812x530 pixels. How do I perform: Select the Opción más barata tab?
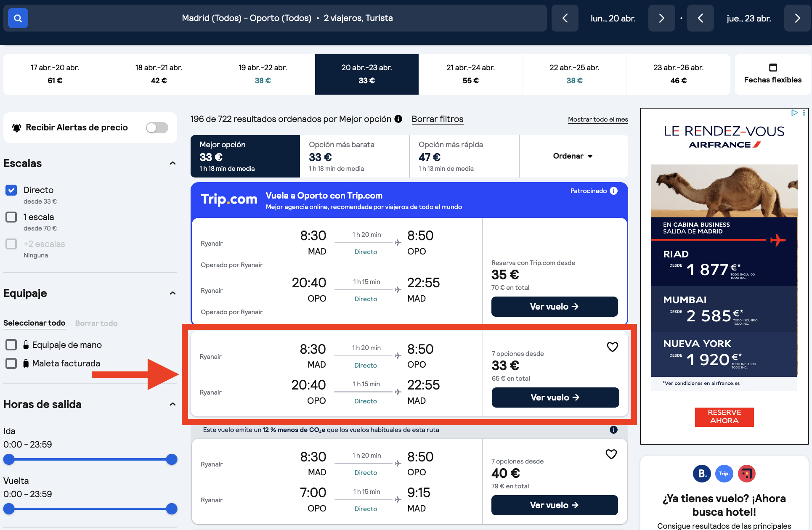pyautogui.click(x=355, y=156)
